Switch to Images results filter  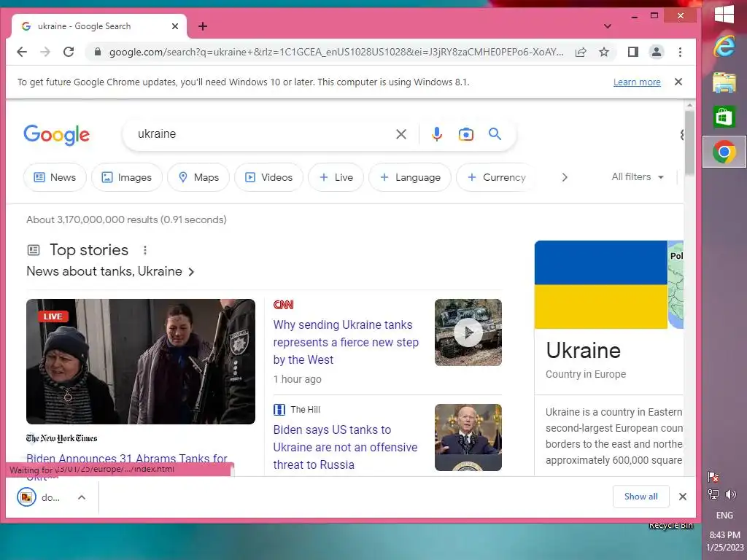(x=127, y=177)
